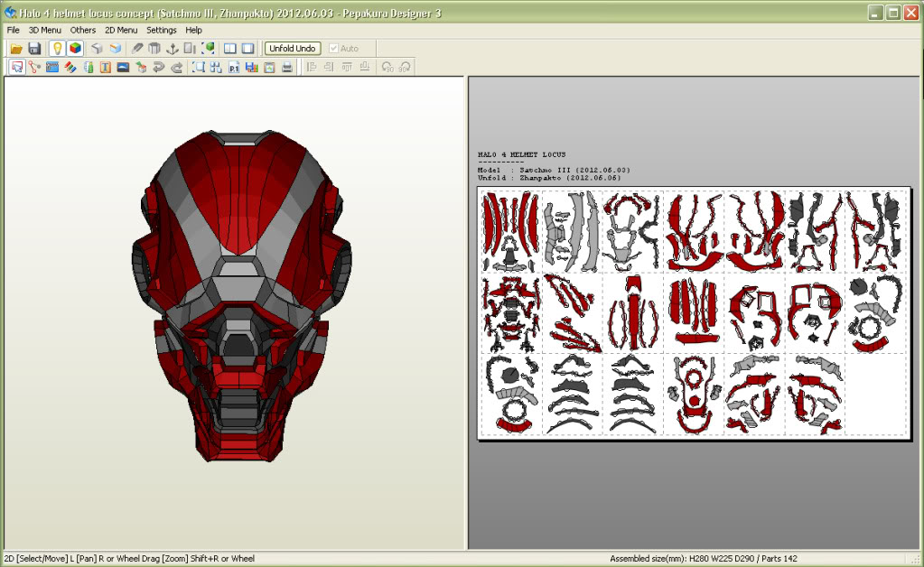Click the redo arrow icon
Viewport: 924px width, 567px height.
177,67
